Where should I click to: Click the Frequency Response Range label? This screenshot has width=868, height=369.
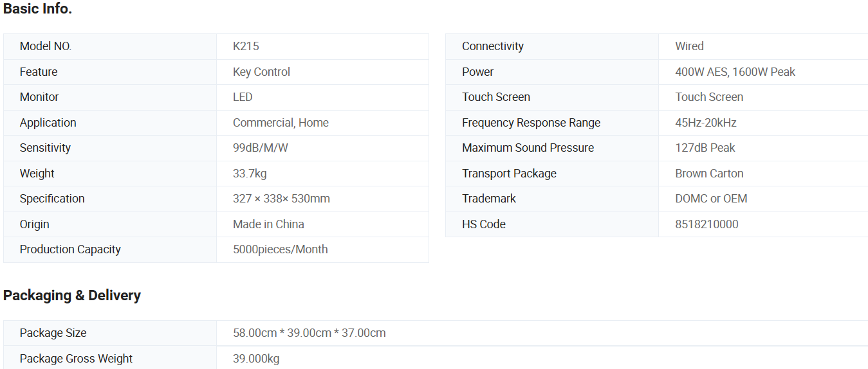[x=531, y=123]
